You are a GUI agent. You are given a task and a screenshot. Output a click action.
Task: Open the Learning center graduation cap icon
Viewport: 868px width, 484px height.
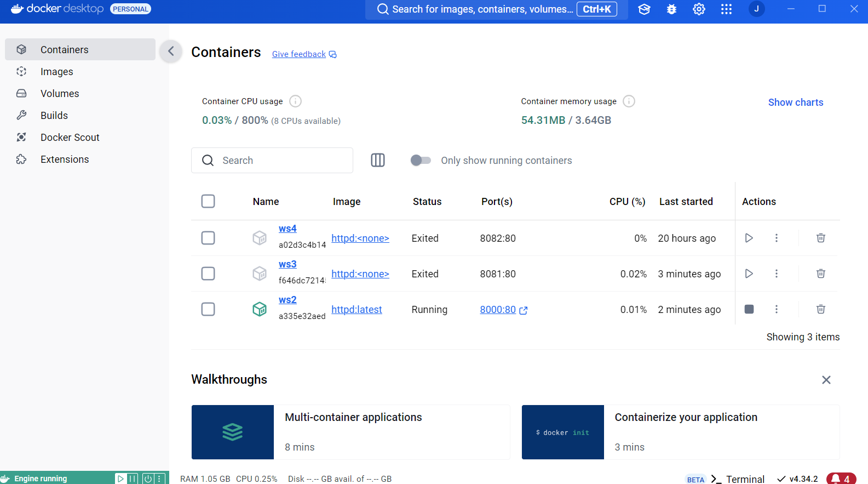(x=644, y=9)
